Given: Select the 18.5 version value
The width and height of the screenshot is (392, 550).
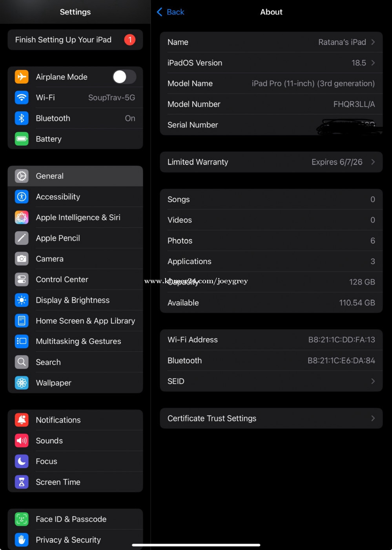Looking at the screenshot, I should pyautogui.click(x=359, y=63).
